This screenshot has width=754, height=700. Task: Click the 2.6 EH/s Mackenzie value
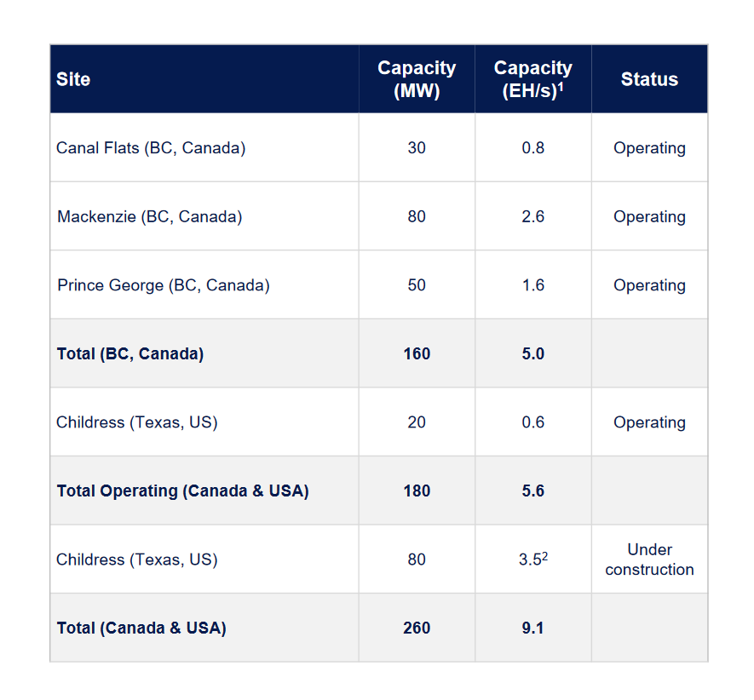pos(533,216)
